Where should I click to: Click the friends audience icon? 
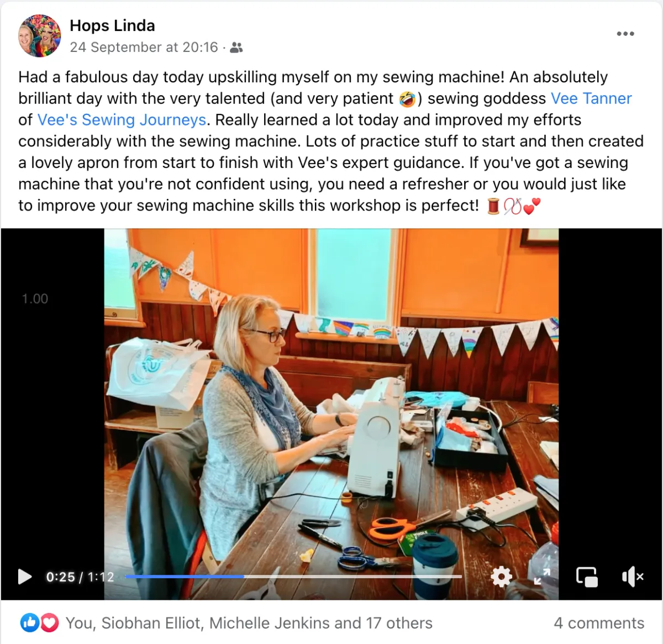coord(236,48)
